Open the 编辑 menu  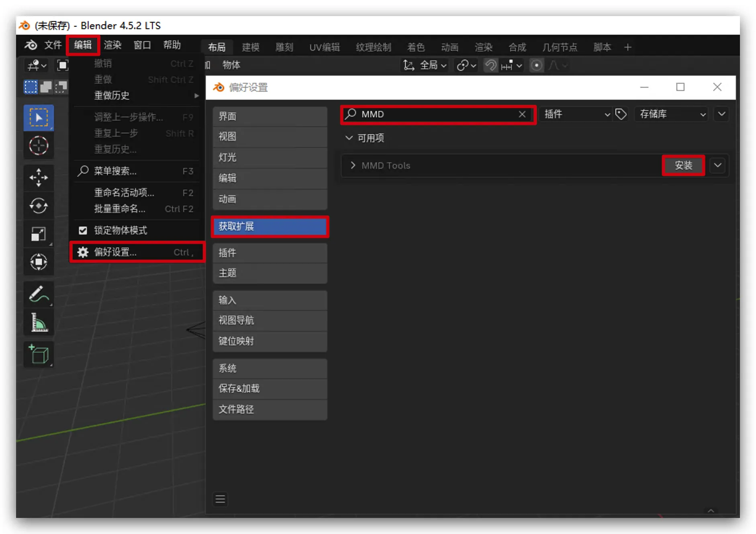pos(83,45)
